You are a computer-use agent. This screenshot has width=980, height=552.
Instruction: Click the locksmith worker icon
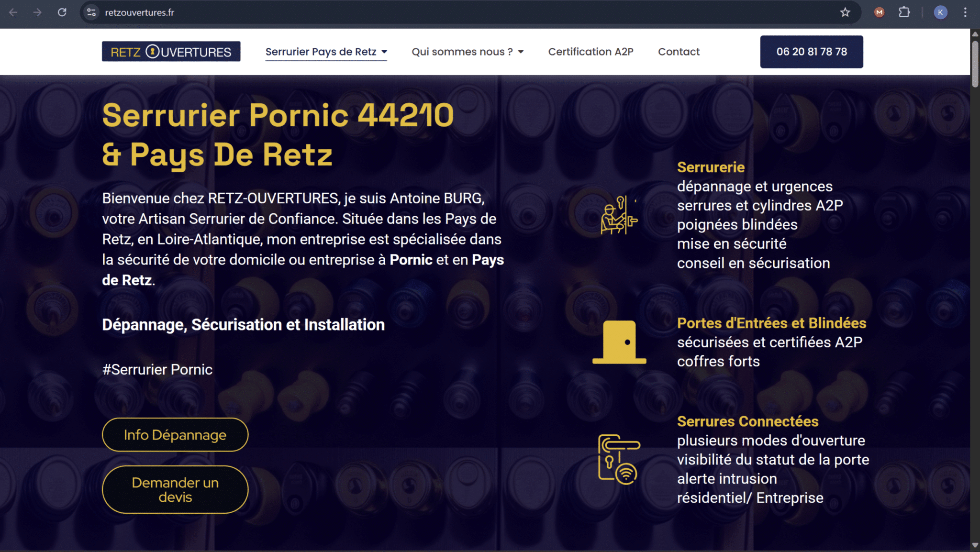619,215
